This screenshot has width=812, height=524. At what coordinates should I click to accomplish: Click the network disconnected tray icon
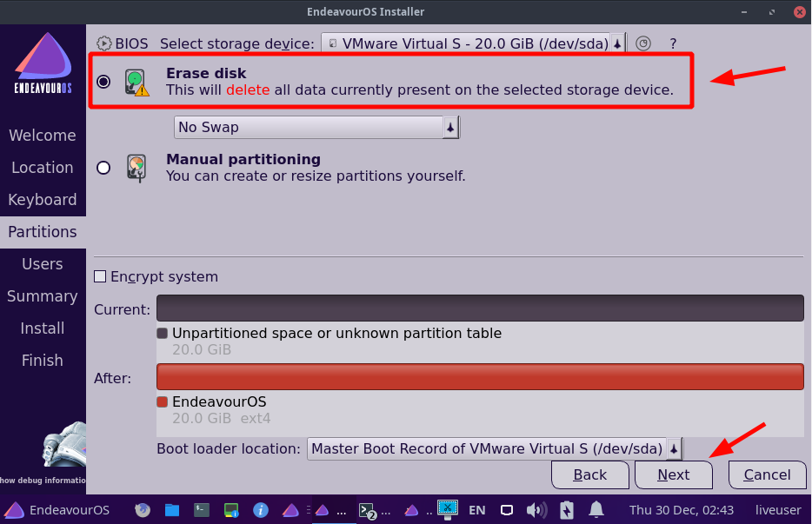coord(448,509)
